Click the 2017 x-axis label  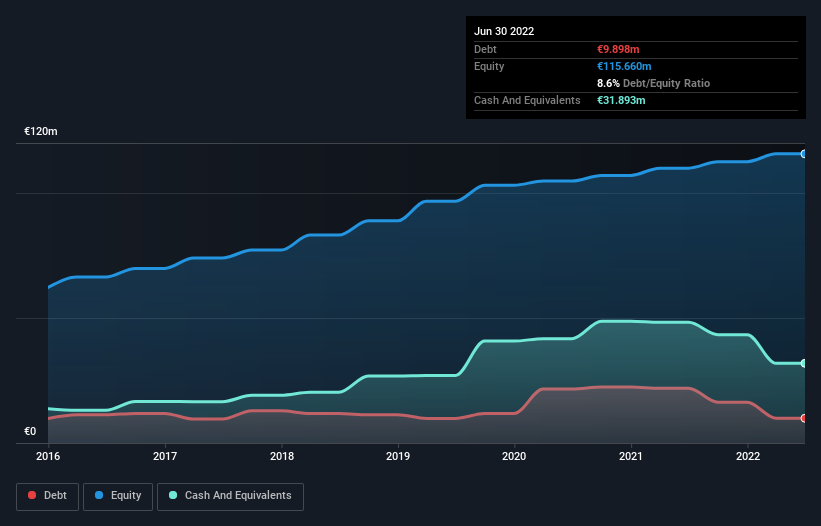point(165,456)
